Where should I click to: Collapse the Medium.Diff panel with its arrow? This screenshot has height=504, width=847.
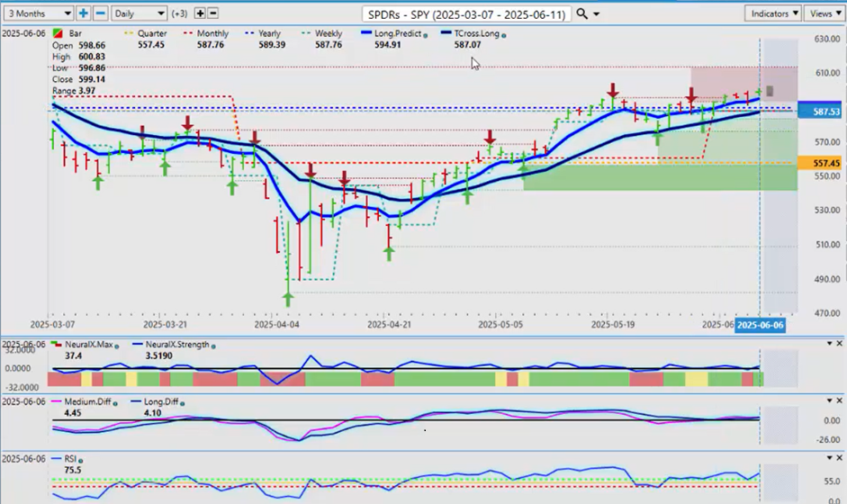[830, 400]
